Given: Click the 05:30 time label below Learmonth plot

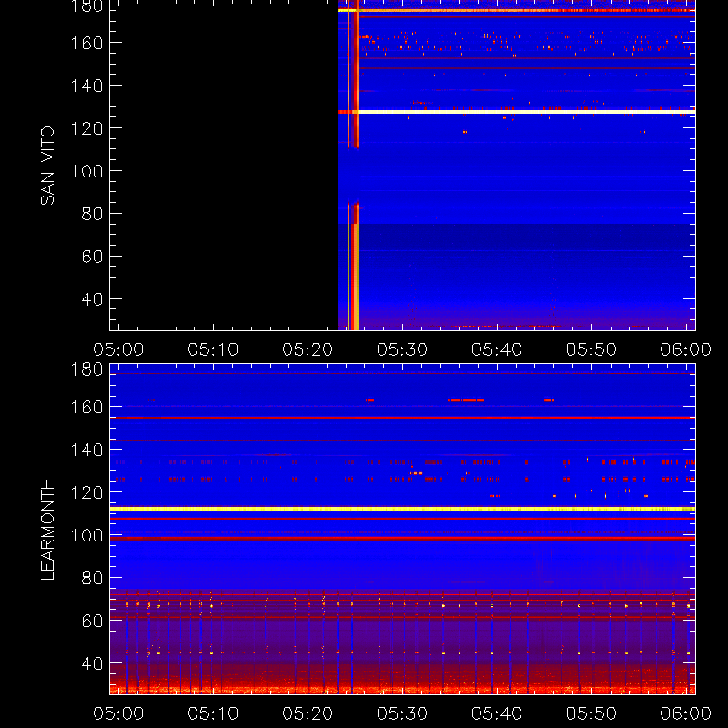Looking at the screenshot, I should pos(402,713).
